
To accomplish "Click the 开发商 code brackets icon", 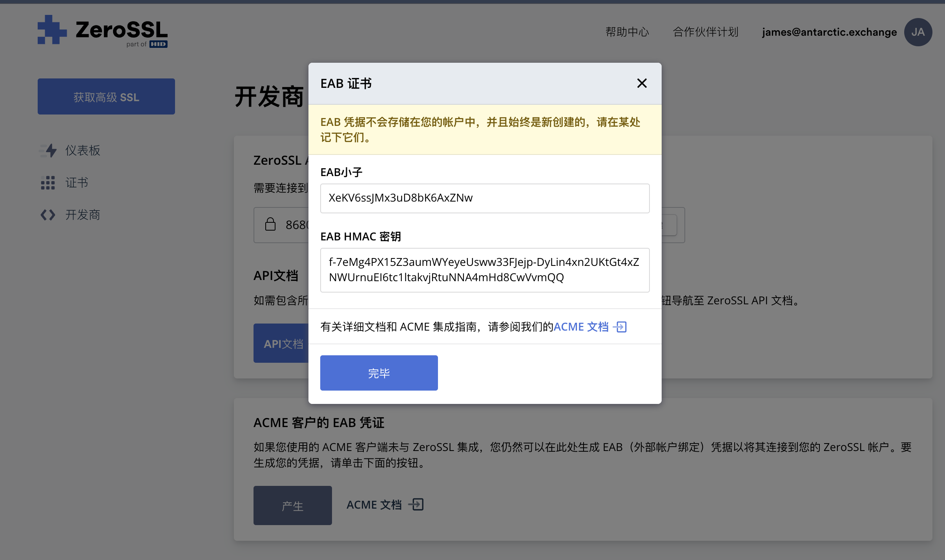I will (x=48, y=215).
